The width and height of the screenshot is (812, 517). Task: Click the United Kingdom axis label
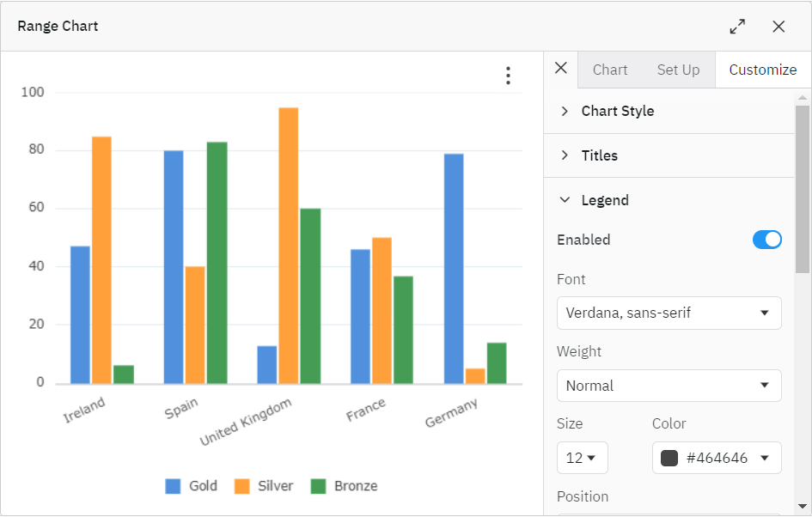click(x=246, y=423)
